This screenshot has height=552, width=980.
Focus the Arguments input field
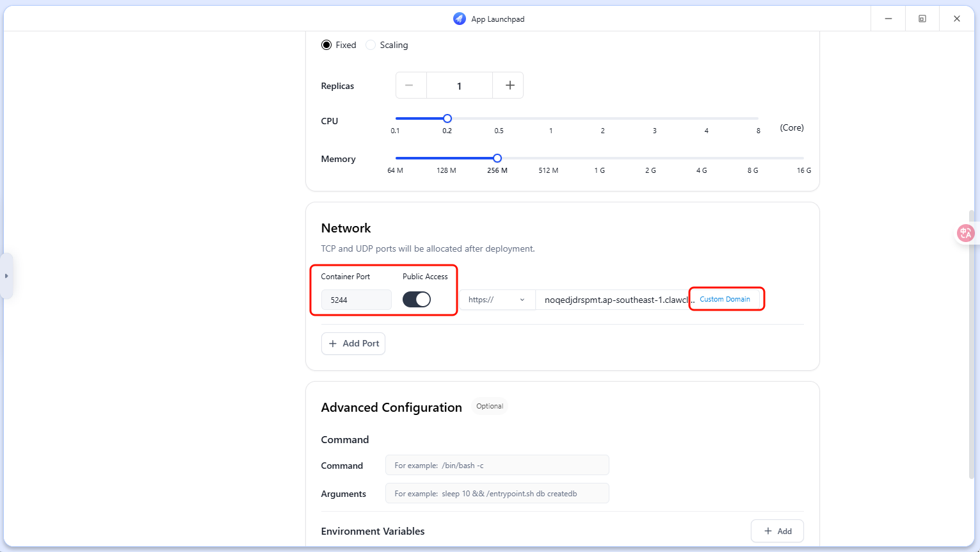point(497,494)
